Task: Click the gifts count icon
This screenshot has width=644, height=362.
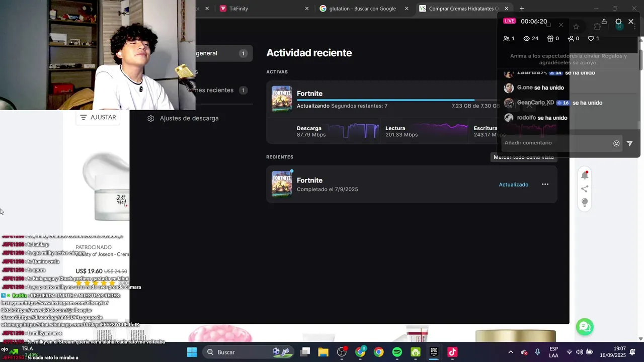Action: pos(550,39)
